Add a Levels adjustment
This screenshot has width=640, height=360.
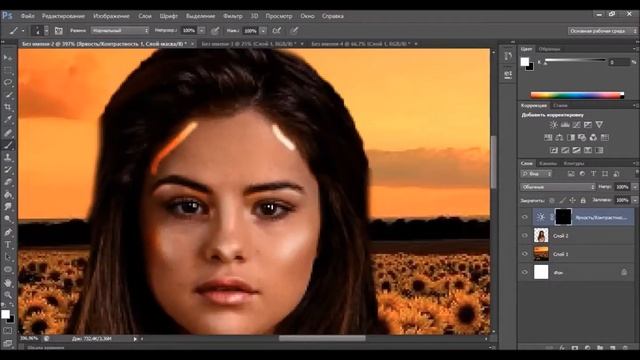565,125
